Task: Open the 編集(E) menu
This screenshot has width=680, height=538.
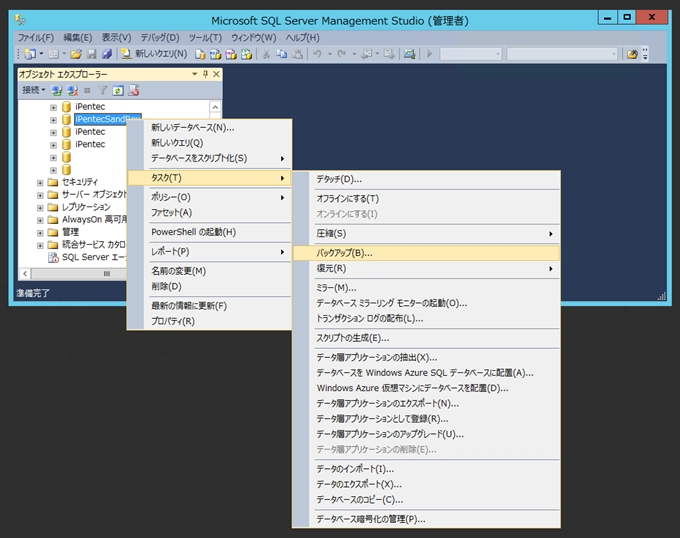Action: pos(78,38)
